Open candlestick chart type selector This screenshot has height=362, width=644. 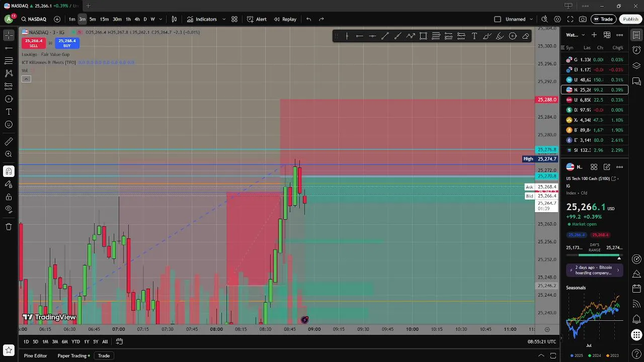(x=174, y=19)
